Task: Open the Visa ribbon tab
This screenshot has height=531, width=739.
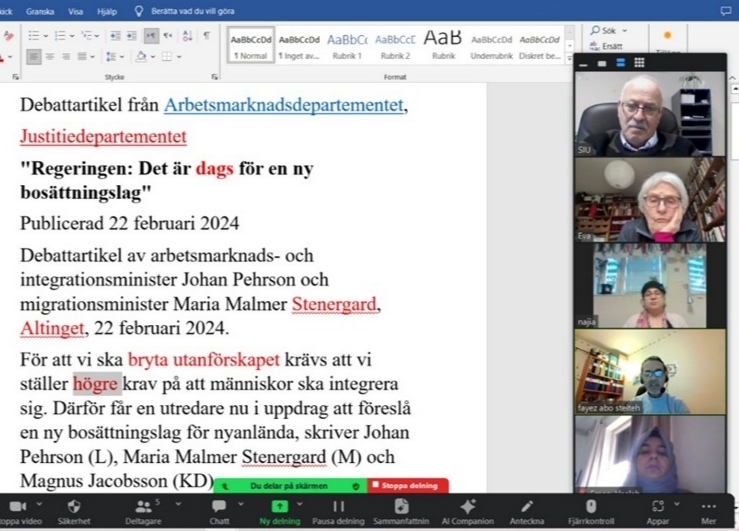Action: [x=75, y=11]
